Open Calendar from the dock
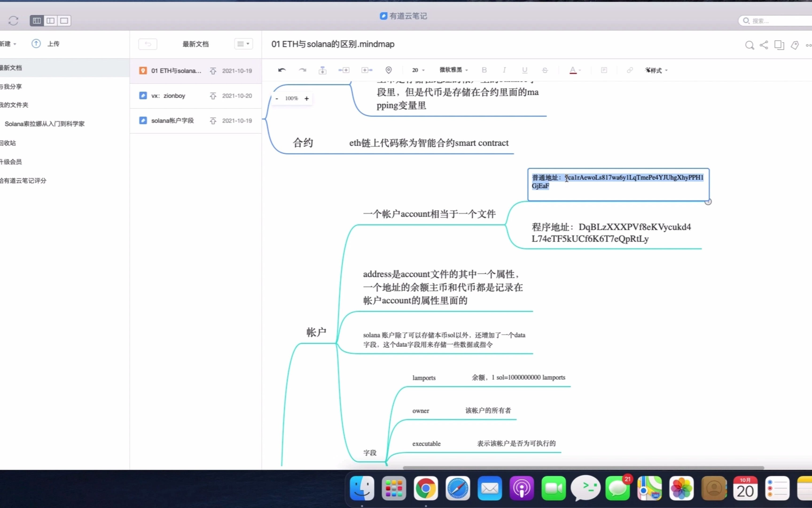The height and width of the screenshot is (508, 812). click(x=745, y=488)
